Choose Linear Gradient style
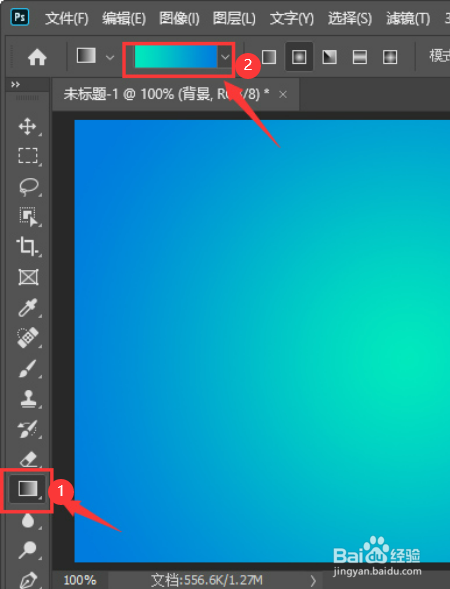Screen dimensions: 450x589 pos(269,57)
